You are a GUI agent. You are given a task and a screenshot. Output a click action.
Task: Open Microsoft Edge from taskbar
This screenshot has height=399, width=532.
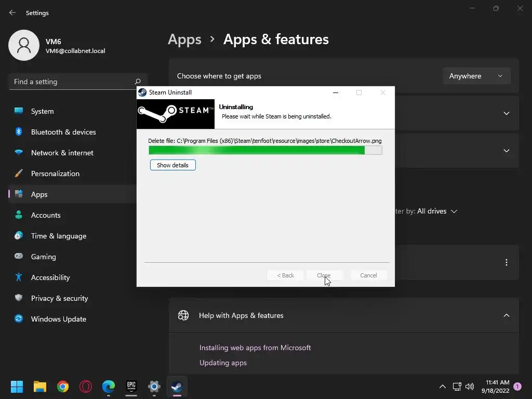(x=109, y=387)
